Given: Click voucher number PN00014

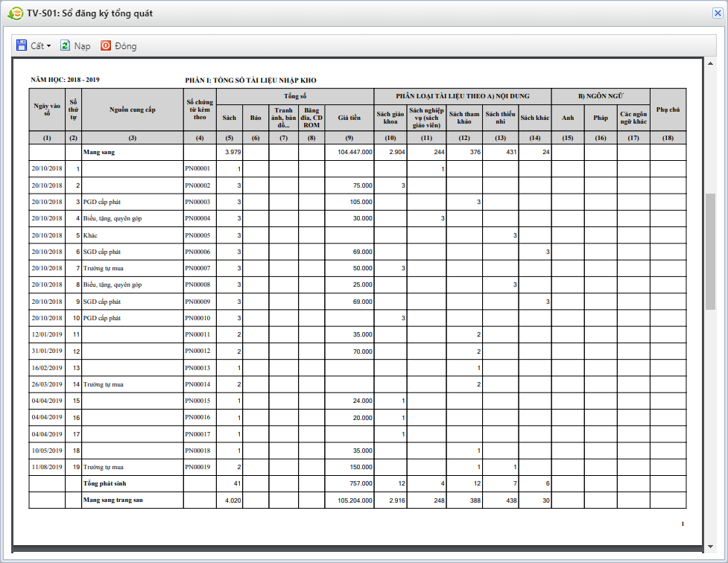Looking at the screenshot, I should 197,384.
